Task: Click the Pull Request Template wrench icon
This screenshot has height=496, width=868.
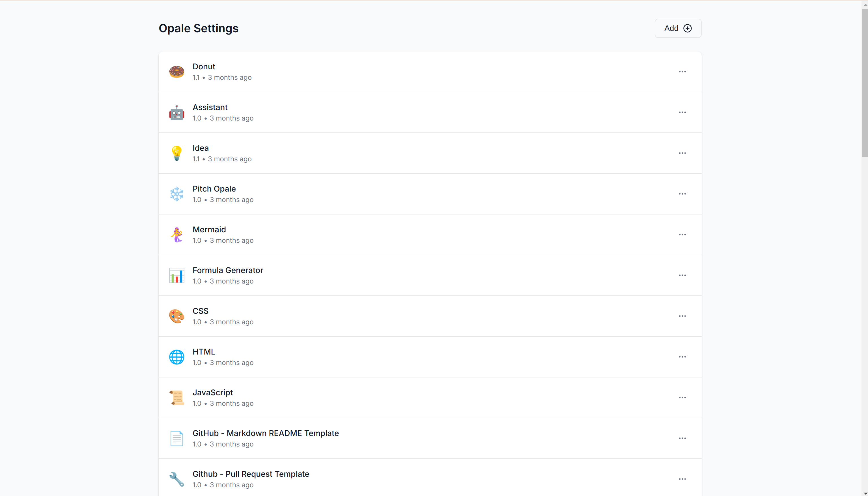Action: coord(176,479)
